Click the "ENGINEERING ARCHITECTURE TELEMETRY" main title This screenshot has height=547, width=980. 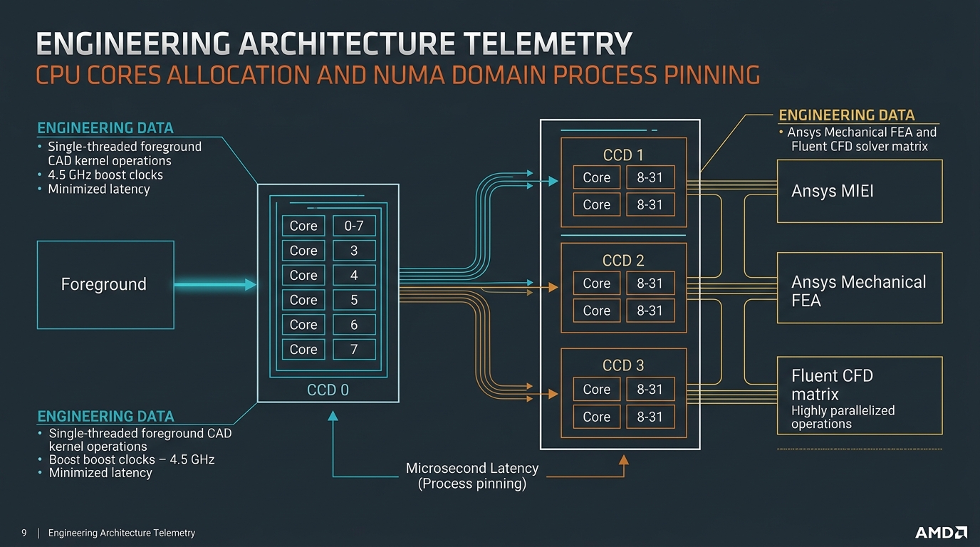pos(333,44)
